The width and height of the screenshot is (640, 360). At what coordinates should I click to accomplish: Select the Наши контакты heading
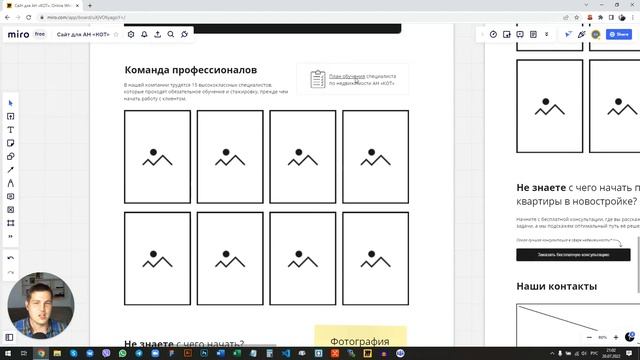click(x=557, y=286)
